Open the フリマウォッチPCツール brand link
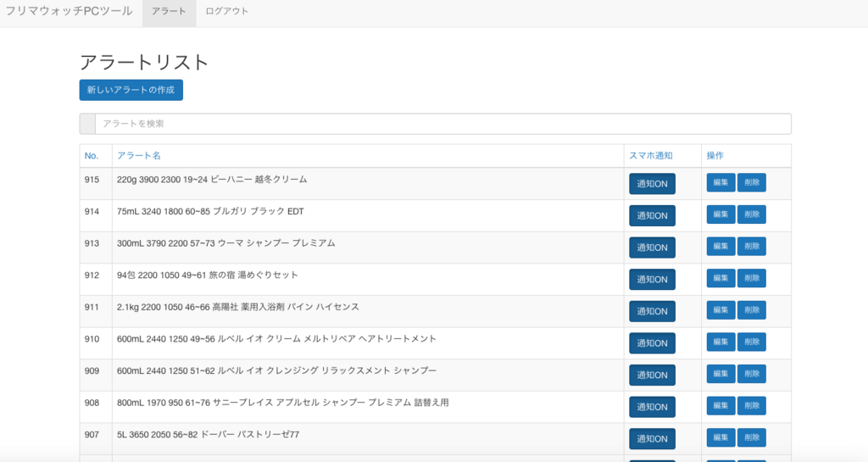 pos(69,11)
